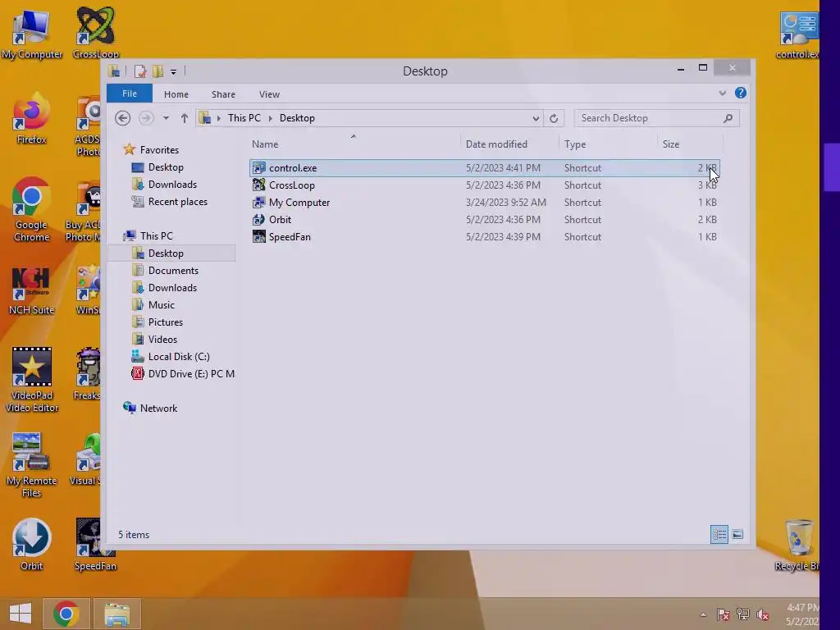Select the Orbit file row
This screenshot has height=630, width=840.
pos(484,219)
